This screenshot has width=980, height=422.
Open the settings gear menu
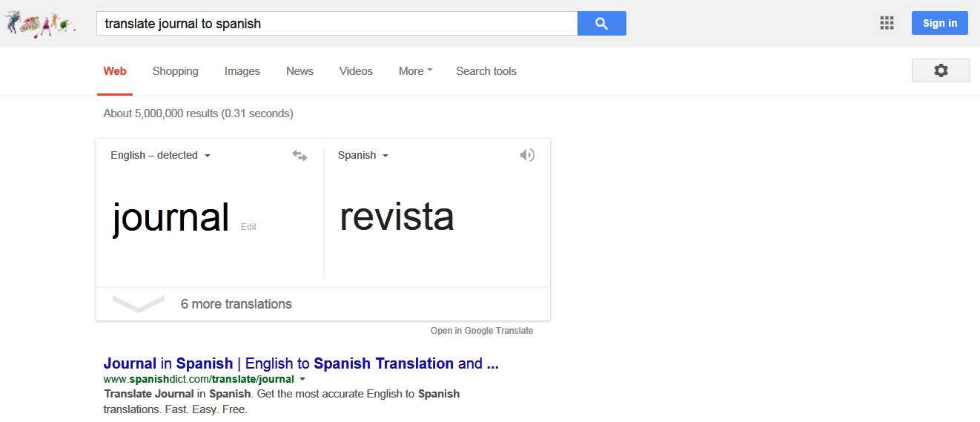(941, 70)
